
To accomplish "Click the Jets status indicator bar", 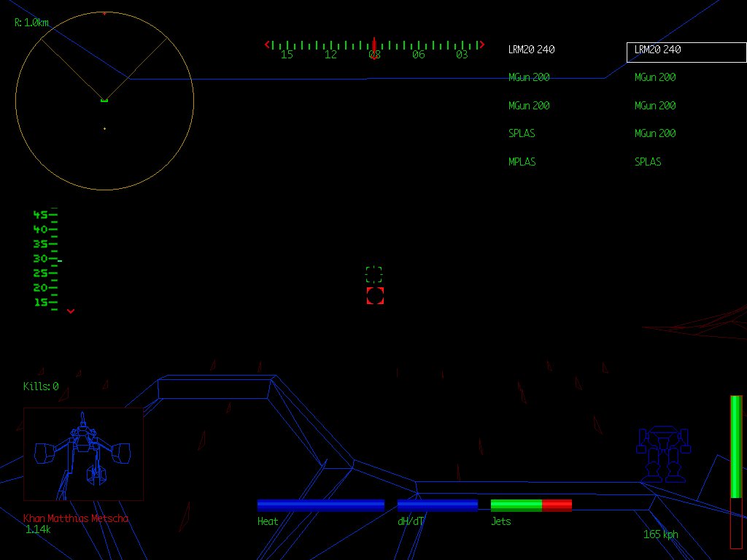I will point(530,503).
